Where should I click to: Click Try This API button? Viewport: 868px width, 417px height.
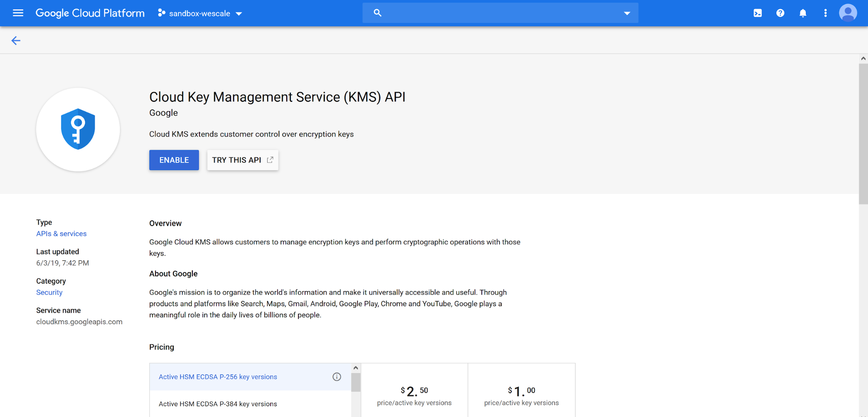coord(242,160)
